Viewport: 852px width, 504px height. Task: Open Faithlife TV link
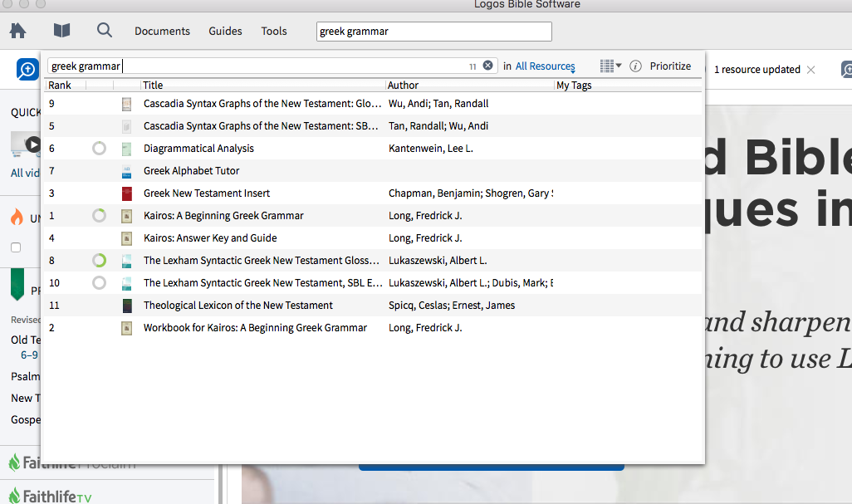pos(51,496)
